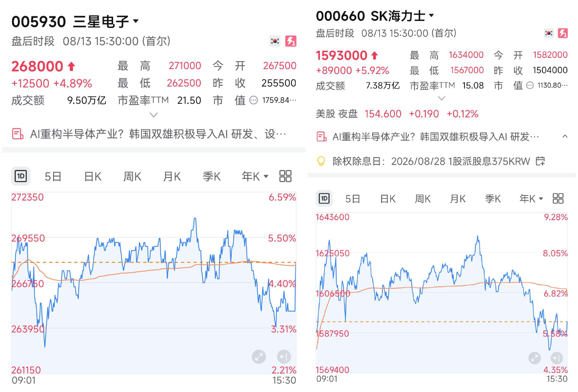Tap Samsung turnover value 9.50万亿
The height and width of the screenshot is (392, 578).
click(x=87, y=100)
